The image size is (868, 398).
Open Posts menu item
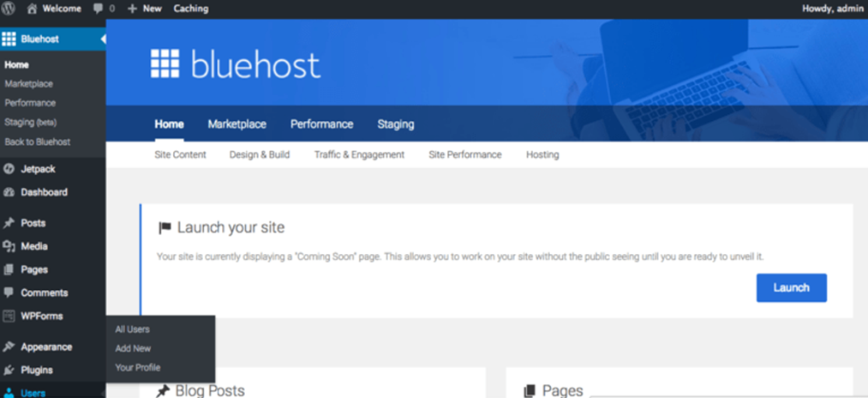(x=33, y=223)
